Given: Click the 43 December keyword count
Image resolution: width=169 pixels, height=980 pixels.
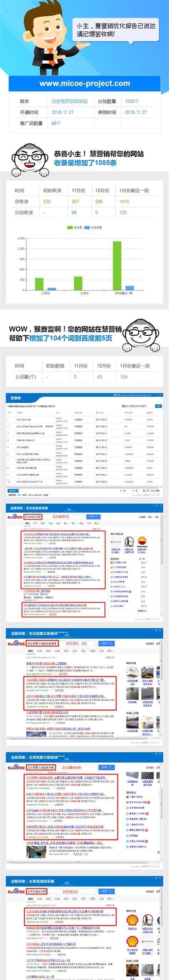Looking at the screenshot, I should (x=99, y=377).
